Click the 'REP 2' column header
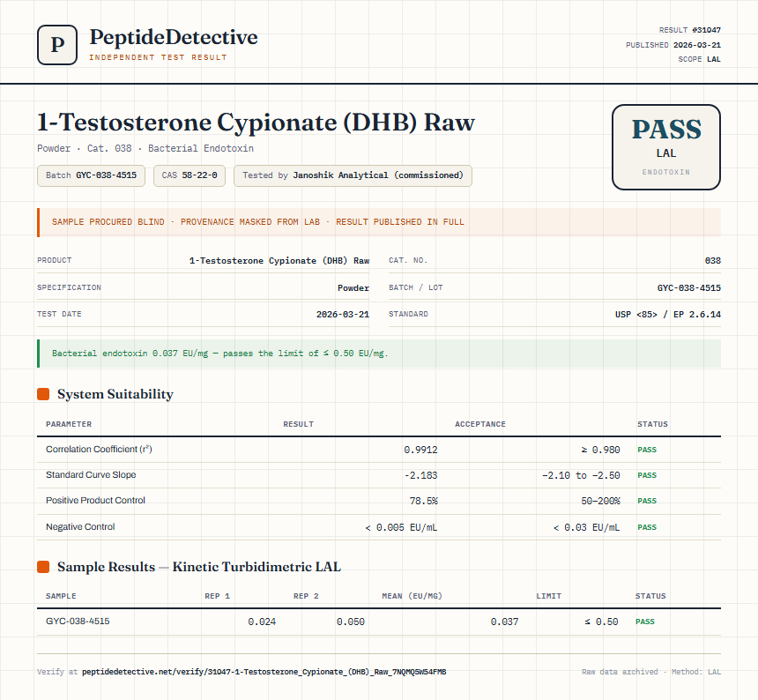 tap(306, 596)
